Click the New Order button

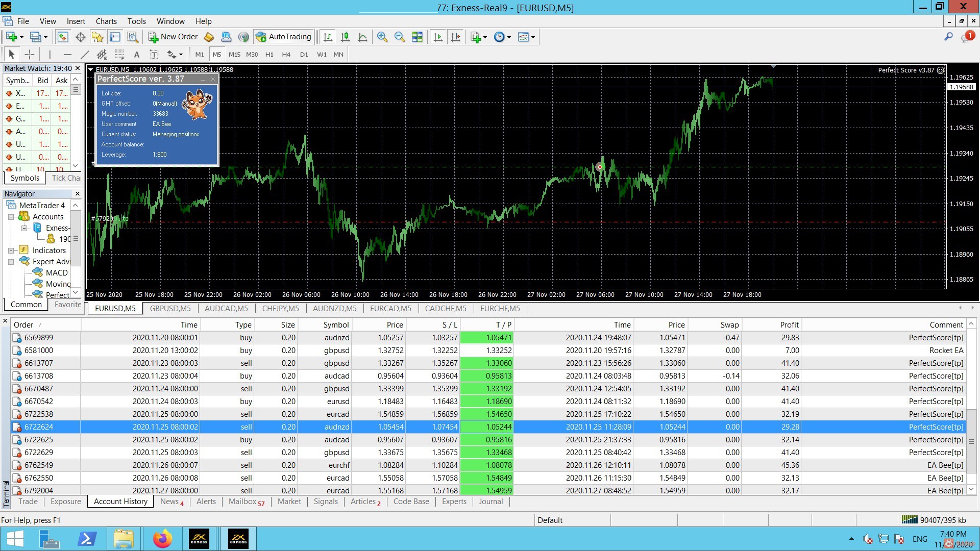click(x=173, y=37)
